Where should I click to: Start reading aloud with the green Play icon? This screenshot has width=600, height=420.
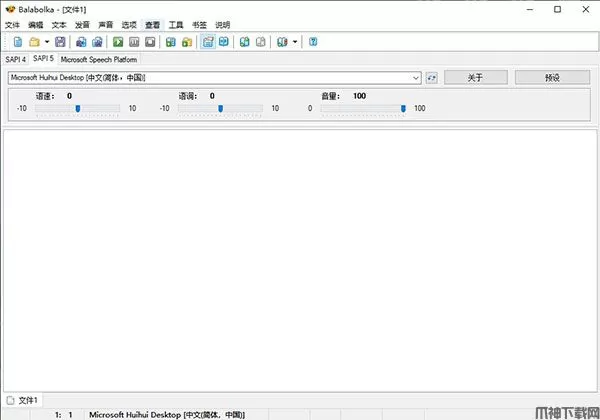(x=118, y=42)
